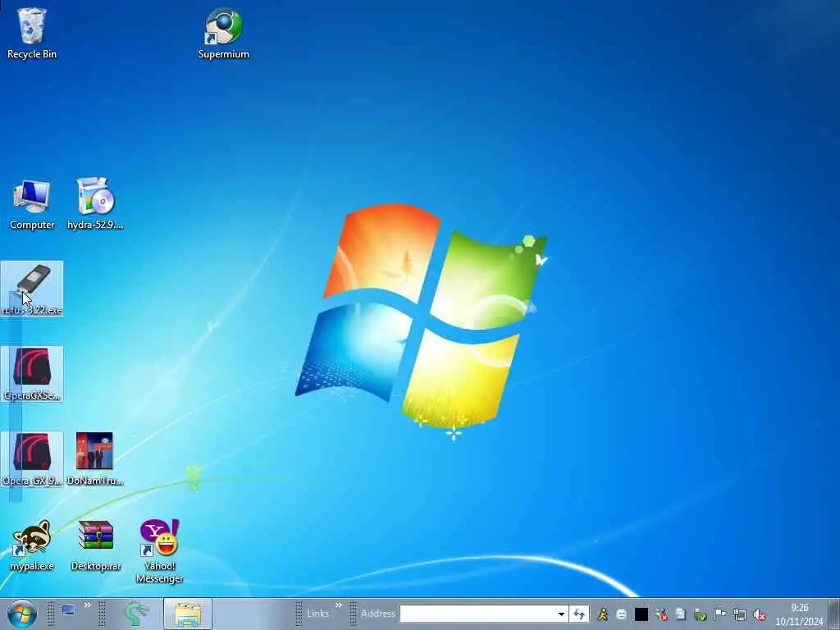Open the Address bar dropdown arrow
This screenshot has height=630, width=840.
pyautogui.click(x=561, y=614)
